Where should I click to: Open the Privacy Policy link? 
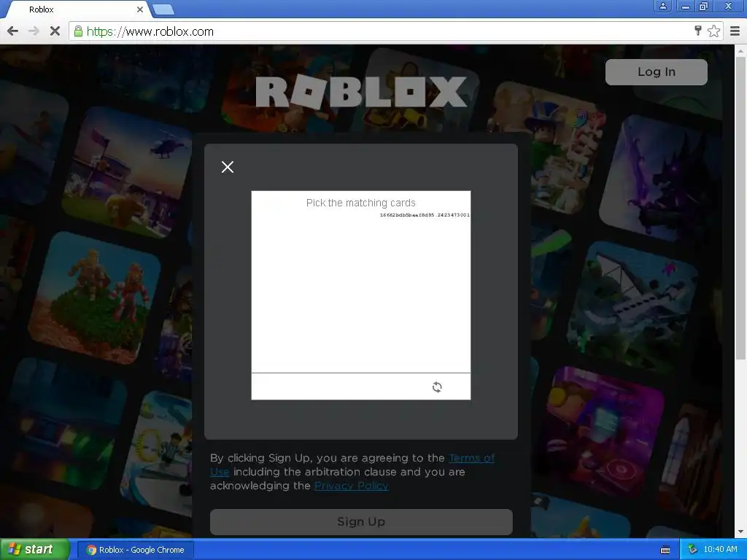pos(351,486)
